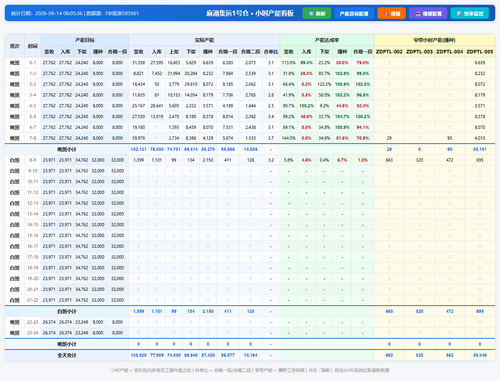
Task: Select time slot 22-23 row cell
Action: click(33, 322)
